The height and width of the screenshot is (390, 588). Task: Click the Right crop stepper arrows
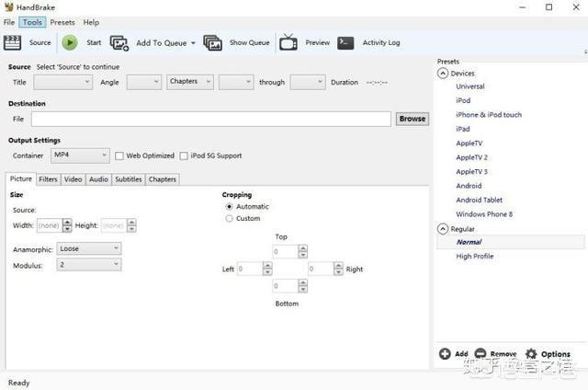pos(338,269)
